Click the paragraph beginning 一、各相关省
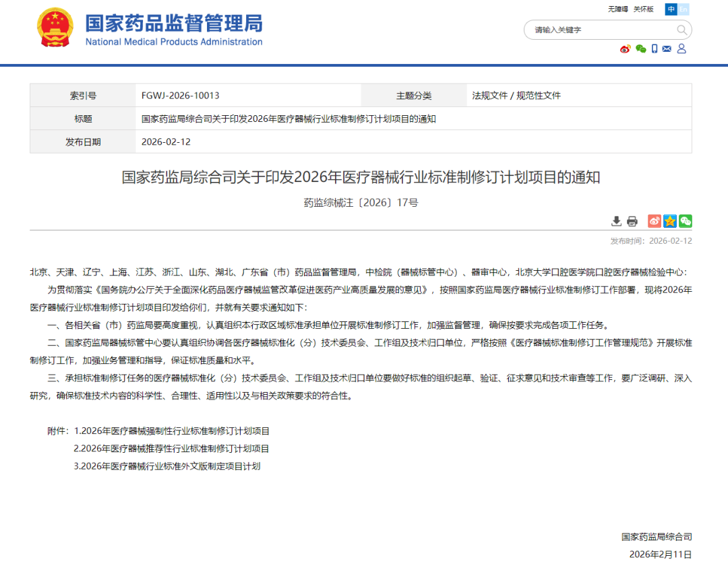 329,325
